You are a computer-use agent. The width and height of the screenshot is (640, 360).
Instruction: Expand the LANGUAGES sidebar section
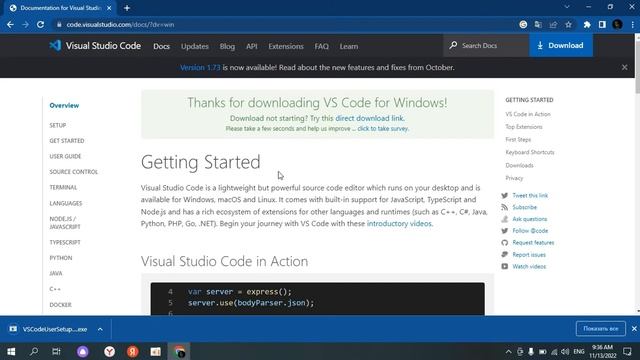point(66,203)
